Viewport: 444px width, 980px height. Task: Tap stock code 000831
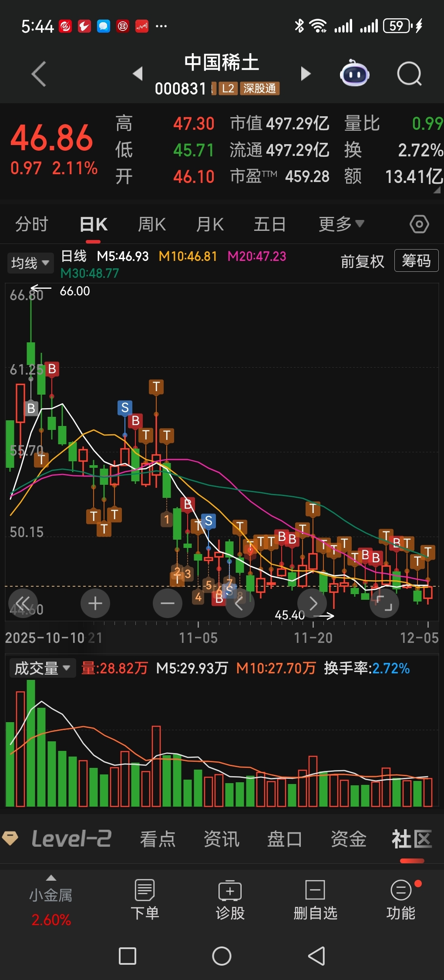click(181, 88)
